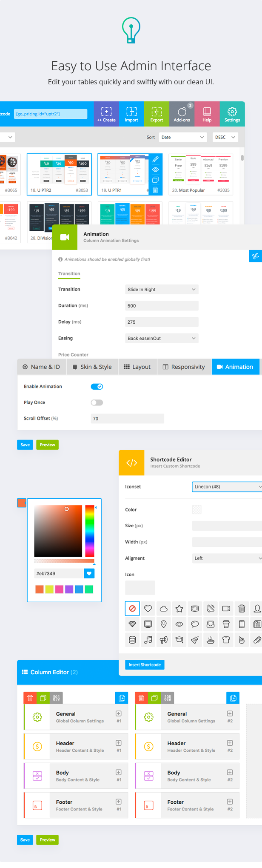Click the pencil edit icon on U PTR1
The image size is (262, 868).
point(156,159)
